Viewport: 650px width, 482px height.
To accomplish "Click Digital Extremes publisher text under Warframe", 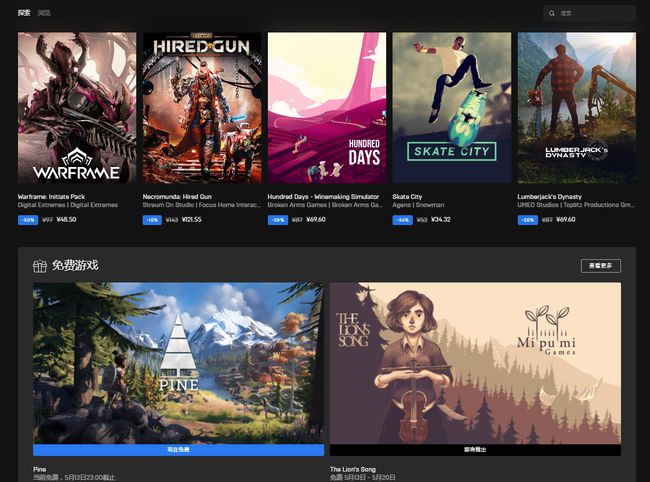I will (x=68, y=205).
